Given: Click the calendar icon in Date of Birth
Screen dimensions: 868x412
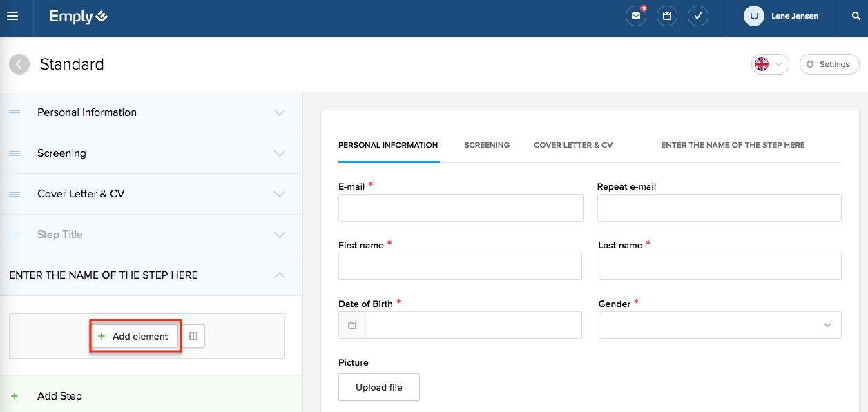Looking at the screenshot, I should click(352, 325).
